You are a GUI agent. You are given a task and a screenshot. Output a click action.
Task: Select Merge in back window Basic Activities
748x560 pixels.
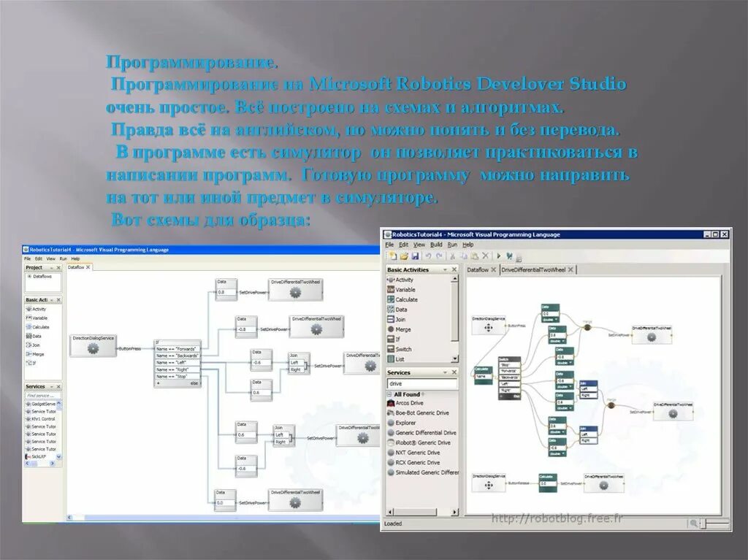(x=35, y=354)
